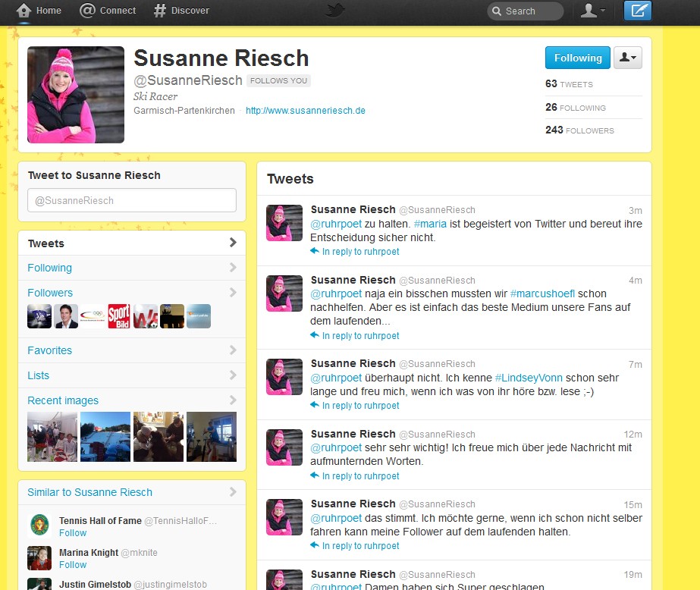Open the third recent image thumbnail
This screenshot has width=700, height=590.
[x=159, y=437]
